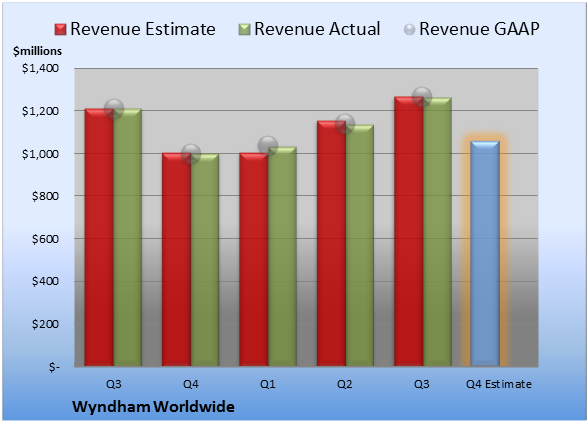Select the 'Revenue Actual' legend label

317,29
